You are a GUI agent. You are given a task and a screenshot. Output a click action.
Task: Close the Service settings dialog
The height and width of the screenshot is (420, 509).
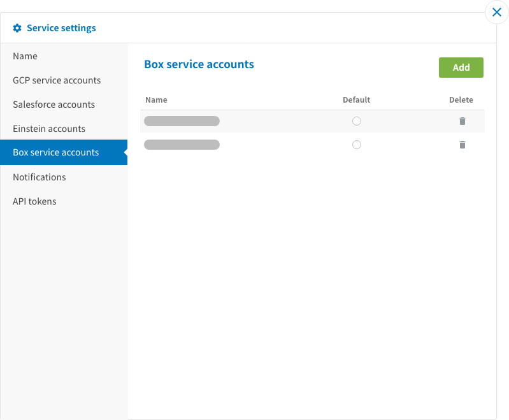point(496,12)
